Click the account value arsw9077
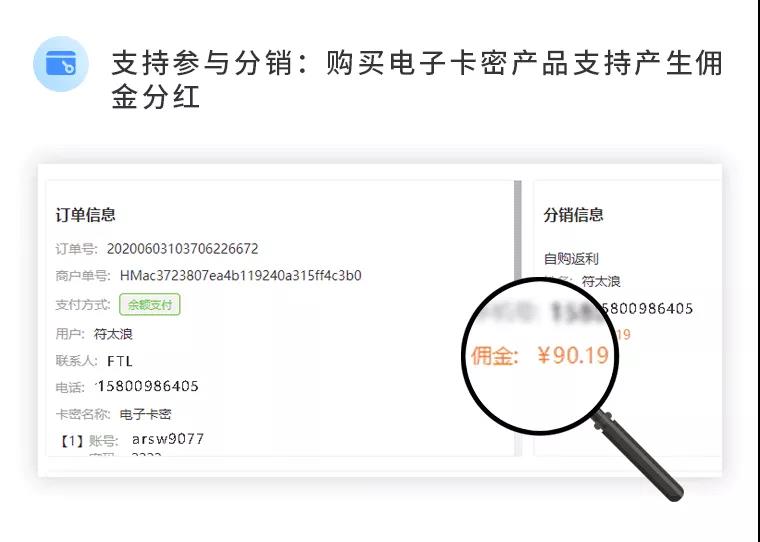This screenshot has width=760, height=542. [x=168, y=439]
